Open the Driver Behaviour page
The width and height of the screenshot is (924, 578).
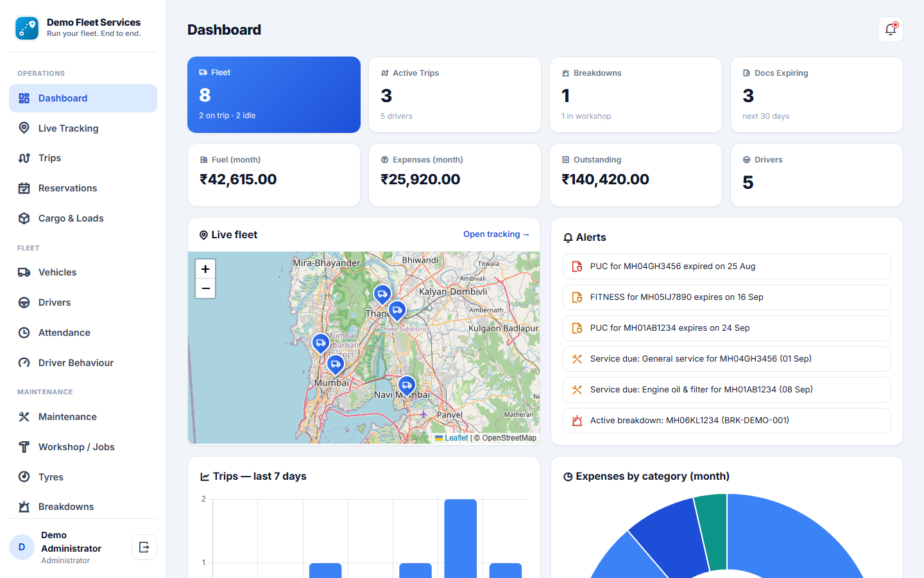[83, 363]
